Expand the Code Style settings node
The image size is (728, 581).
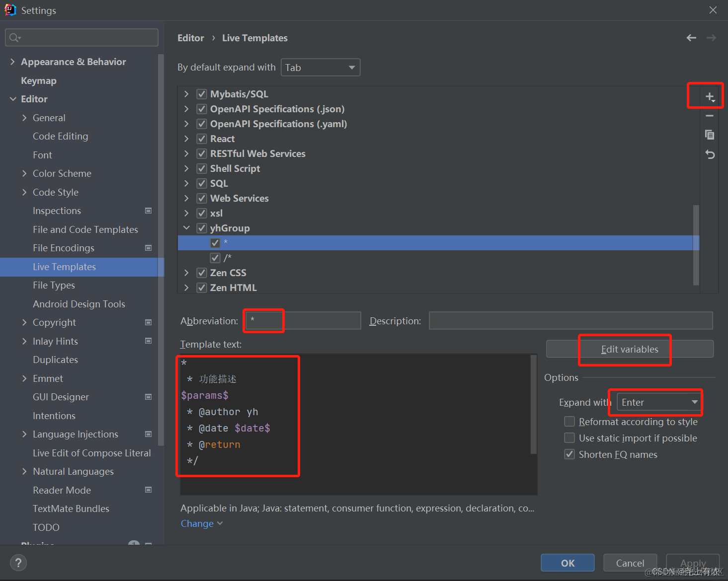[x=24, y=192]
